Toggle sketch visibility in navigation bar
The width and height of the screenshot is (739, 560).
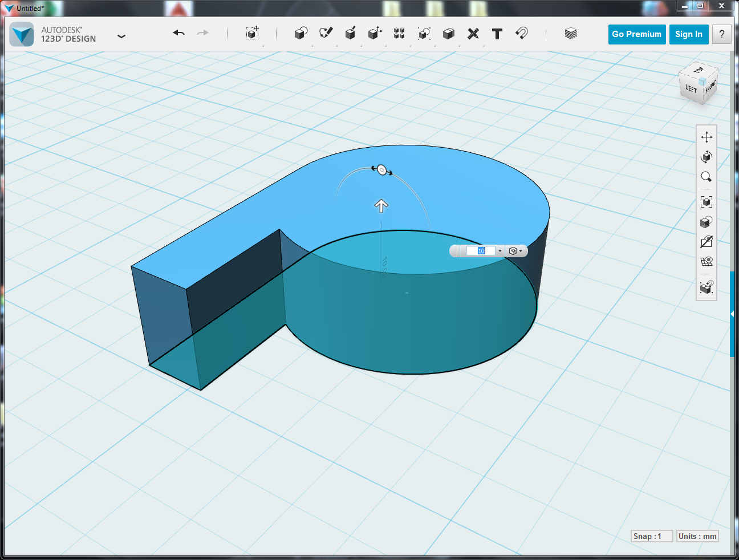706,242
